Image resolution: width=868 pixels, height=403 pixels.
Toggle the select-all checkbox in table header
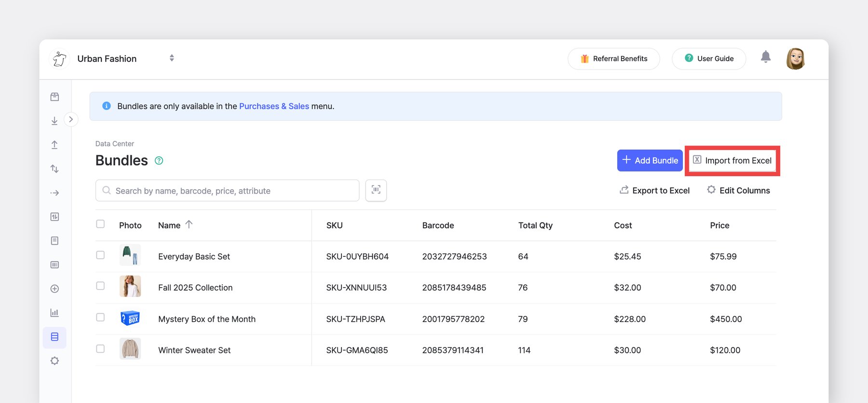coord(100,224)
